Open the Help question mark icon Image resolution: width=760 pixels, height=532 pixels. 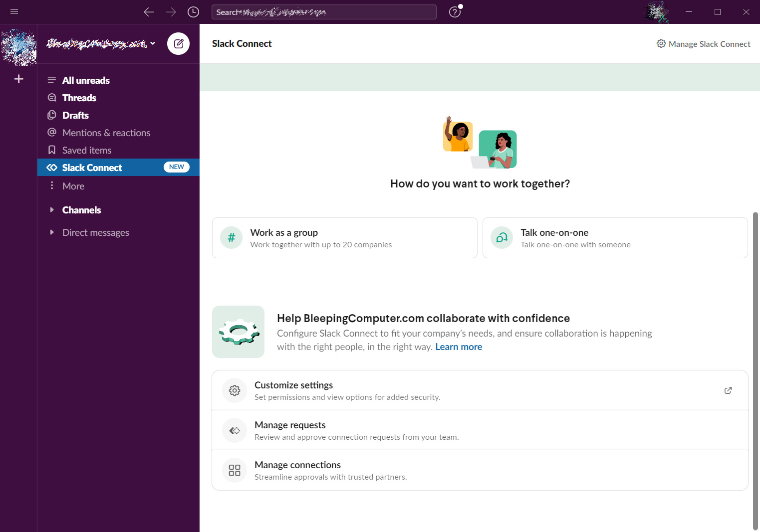455,12
